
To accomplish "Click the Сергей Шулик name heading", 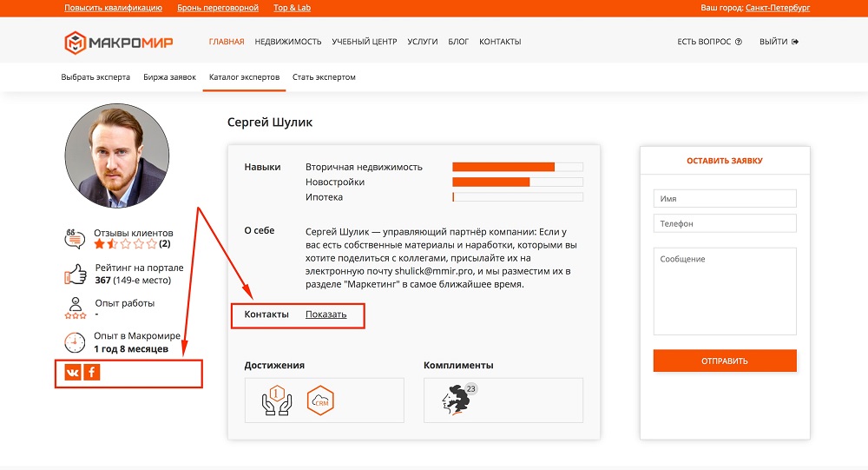I will (270, 122).
